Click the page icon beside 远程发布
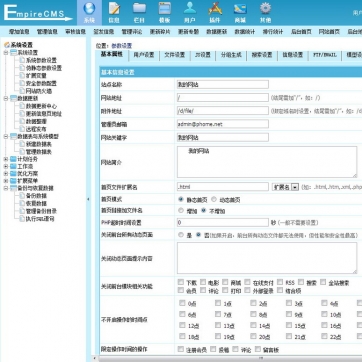The image size is (362, 362). [22, 129]
